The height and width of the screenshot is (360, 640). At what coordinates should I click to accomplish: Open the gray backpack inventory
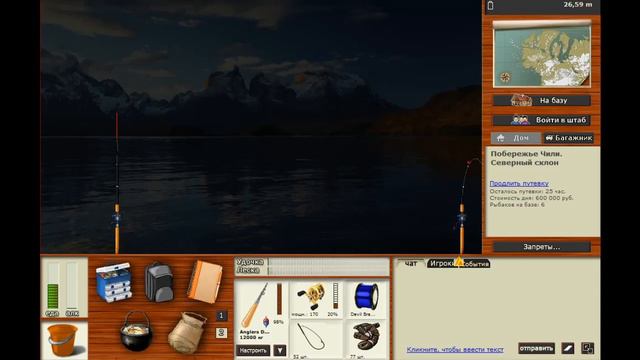[x=159, y=282]
